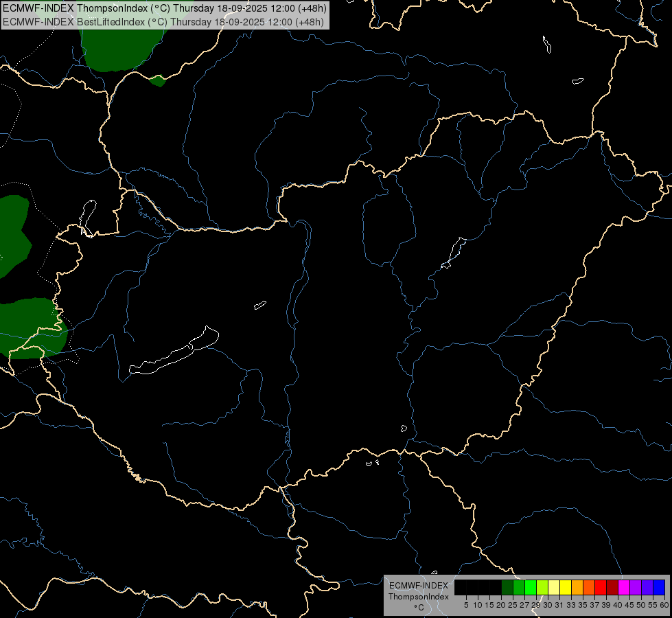The width and height of the screenshot is (672, 618).
Task: Click the °C unit label in the legend
Action: [419, 608]
